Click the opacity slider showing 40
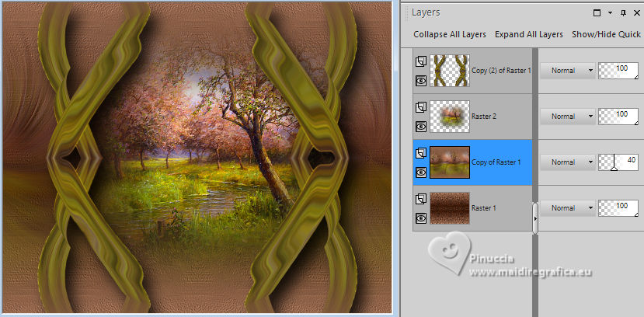644x317 pixels. pyautogui.click(x=618, y=162)
